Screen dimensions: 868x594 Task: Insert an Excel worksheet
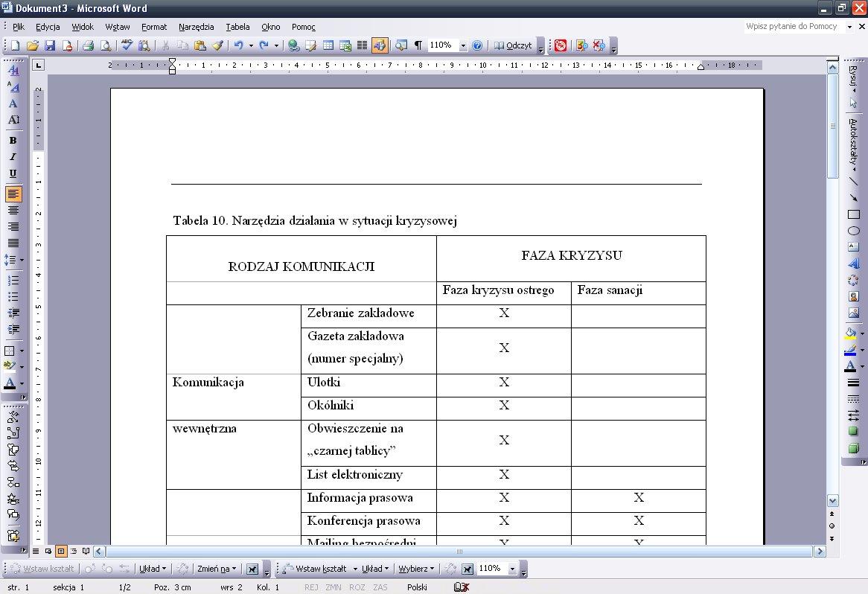click(345, 45)
